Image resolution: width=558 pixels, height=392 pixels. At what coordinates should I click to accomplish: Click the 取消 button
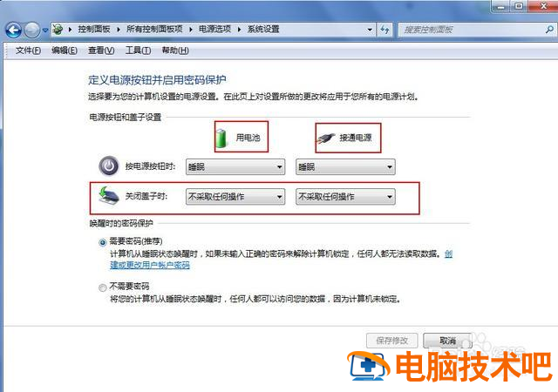447,341
